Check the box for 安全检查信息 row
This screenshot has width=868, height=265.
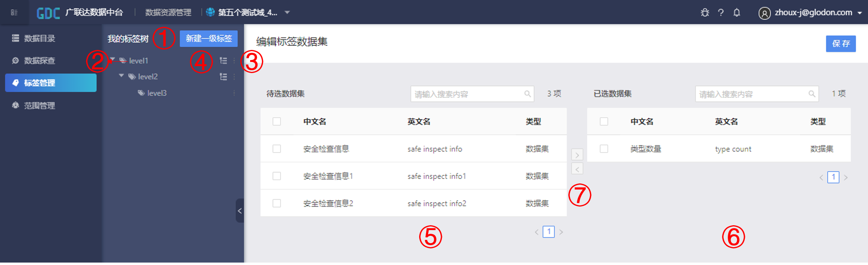(x=277, y=149)
